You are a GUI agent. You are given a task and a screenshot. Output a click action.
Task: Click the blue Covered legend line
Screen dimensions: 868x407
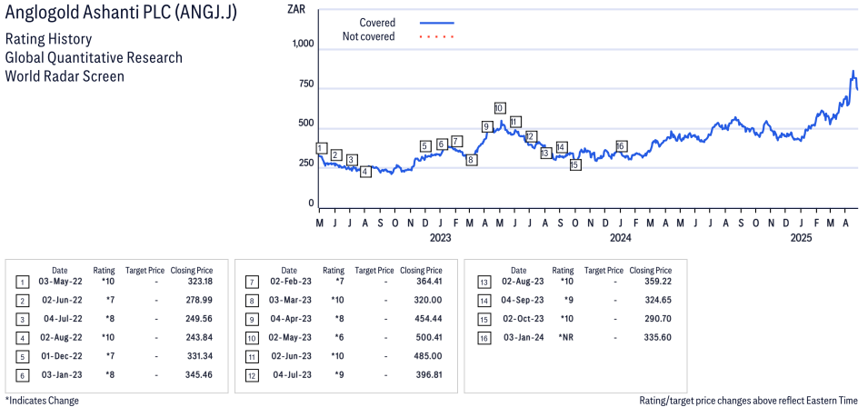(437, 23)
